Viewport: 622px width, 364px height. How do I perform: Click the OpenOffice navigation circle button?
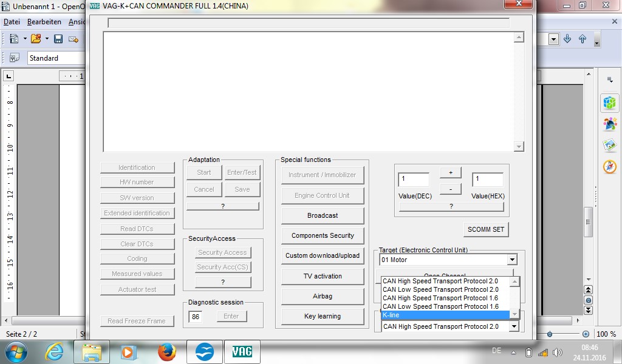pos(589,300)
